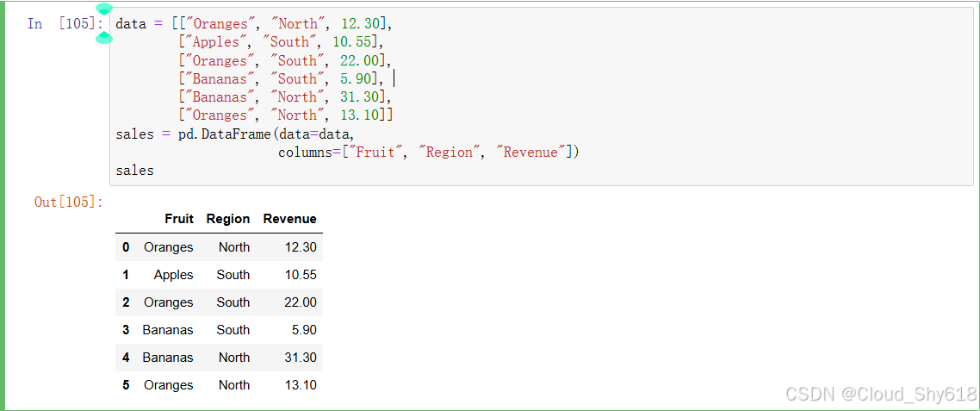Click the 31.30 revenue cell

301,358
